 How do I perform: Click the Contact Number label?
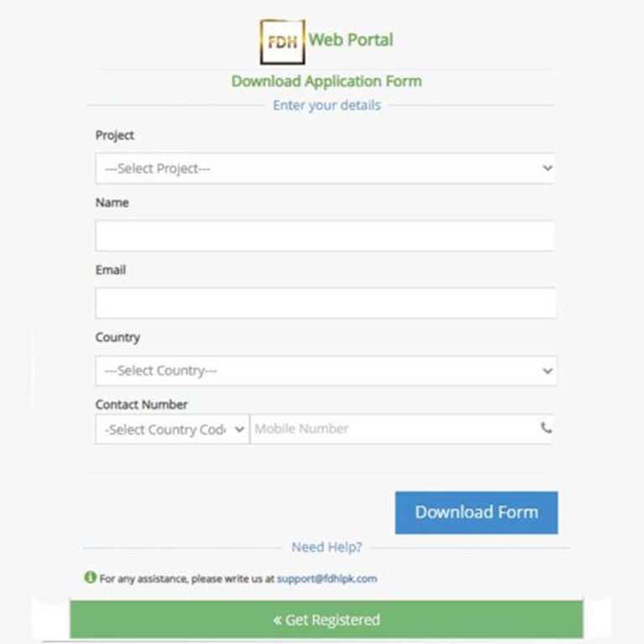pyautogui.click(x=141, y=404)
